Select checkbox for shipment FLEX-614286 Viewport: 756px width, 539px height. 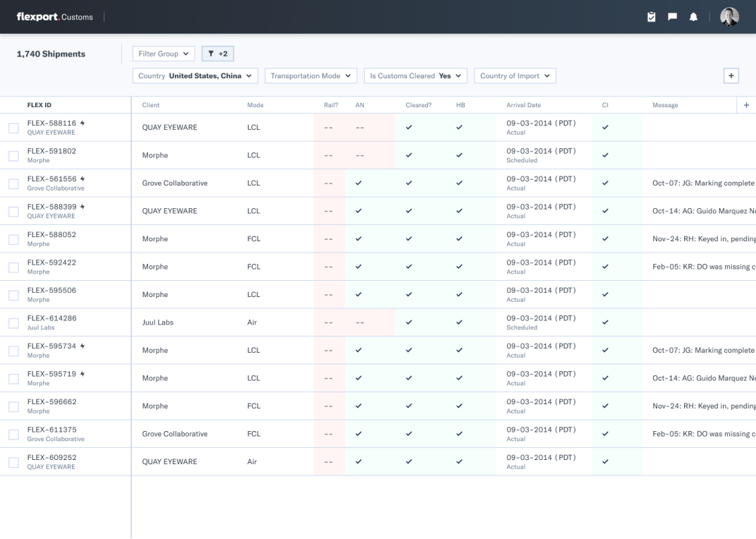(x=13, y=323)
